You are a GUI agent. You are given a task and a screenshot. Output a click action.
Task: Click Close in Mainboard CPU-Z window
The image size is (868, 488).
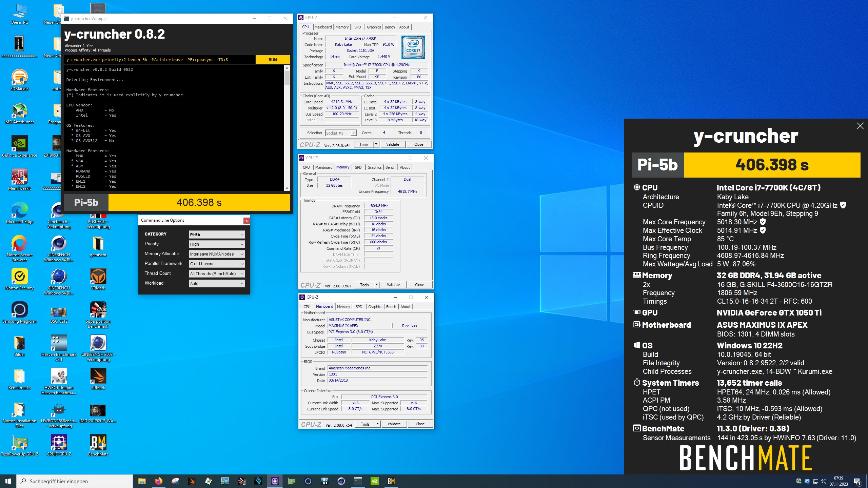point(420,424)
